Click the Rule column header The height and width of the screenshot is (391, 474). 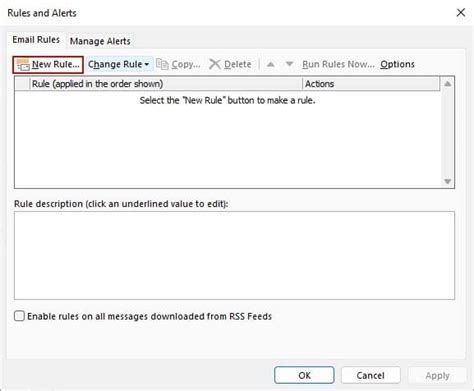click(166, 84)
